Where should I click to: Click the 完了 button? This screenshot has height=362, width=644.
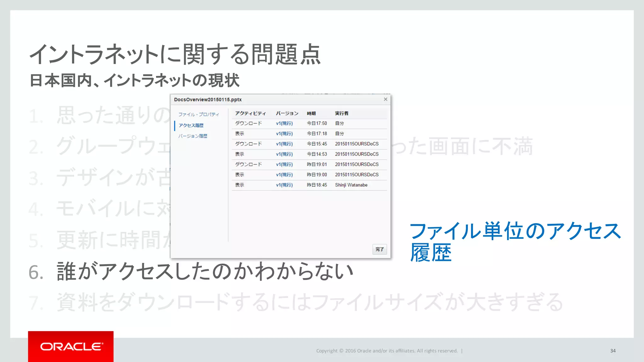click(x=380, y=249)
